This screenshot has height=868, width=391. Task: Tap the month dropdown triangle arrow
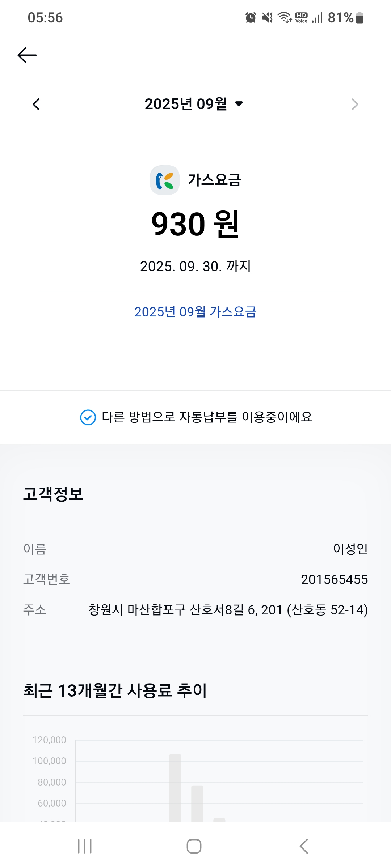[x=239, y=104]
